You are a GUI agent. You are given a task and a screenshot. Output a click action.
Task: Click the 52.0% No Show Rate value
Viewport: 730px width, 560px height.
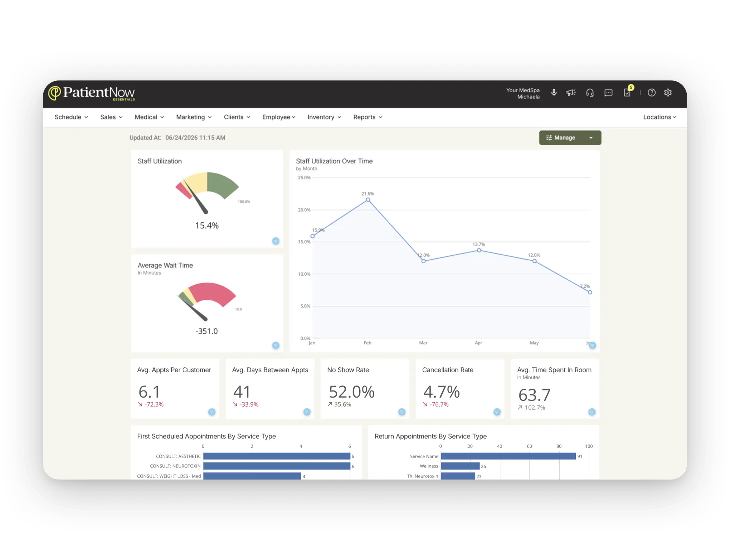(352, 392)
